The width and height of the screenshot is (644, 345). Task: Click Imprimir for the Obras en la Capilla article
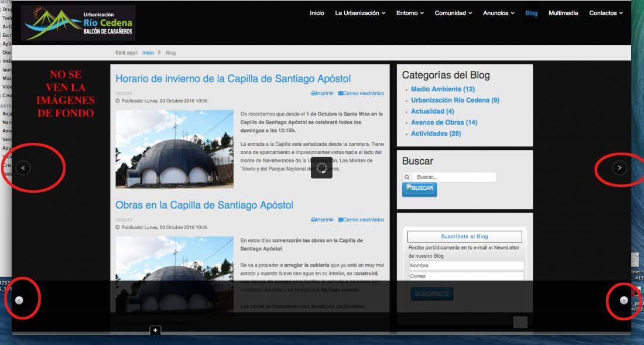pyautogui.click(x=323, y=220)
